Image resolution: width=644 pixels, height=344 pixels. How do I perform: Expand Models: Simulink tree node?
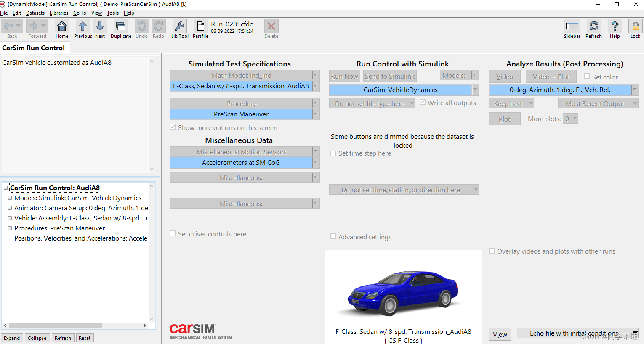(10, 198)
